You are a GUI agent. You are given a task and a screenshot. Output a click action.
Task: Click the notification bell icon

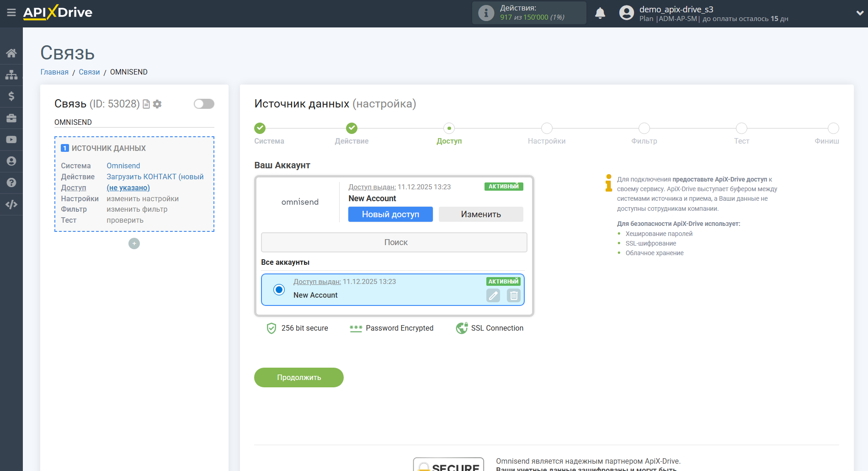click(x=600, y=13)
